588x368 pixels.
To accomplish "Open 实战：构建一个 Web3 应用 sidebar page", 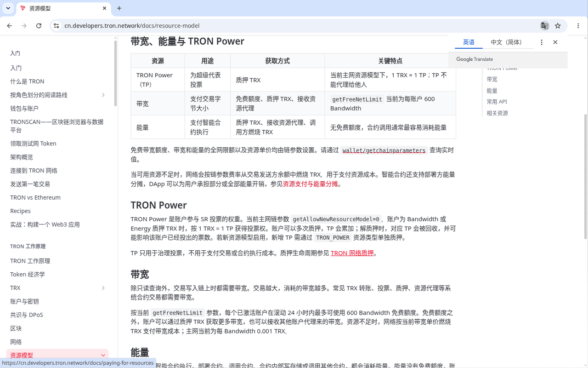I will 45,224.
